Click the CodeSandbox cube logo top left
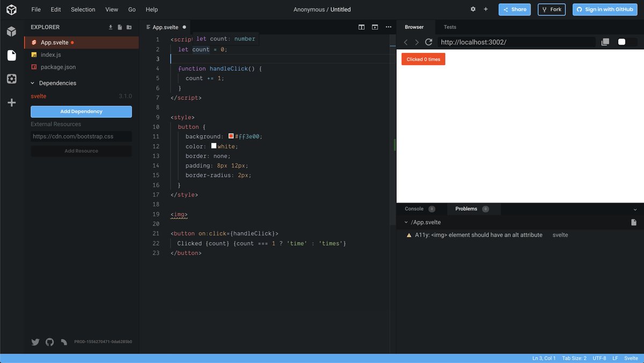The height and width of the screenshot is (363, 644). [x=11, y=9]
